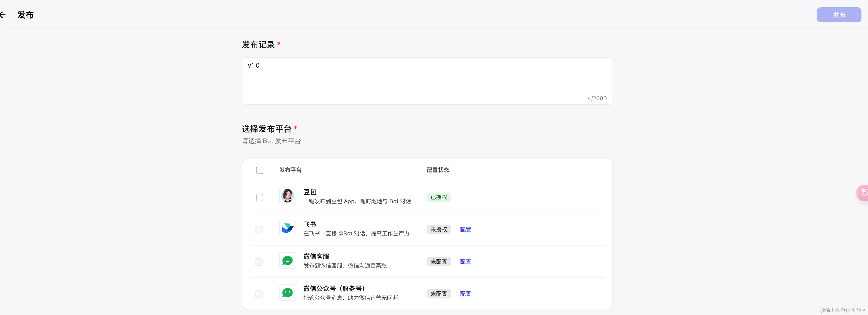Screen dimensions: 868x315
Task: Click the 飞书 logo icon
Action: (287, 228)
